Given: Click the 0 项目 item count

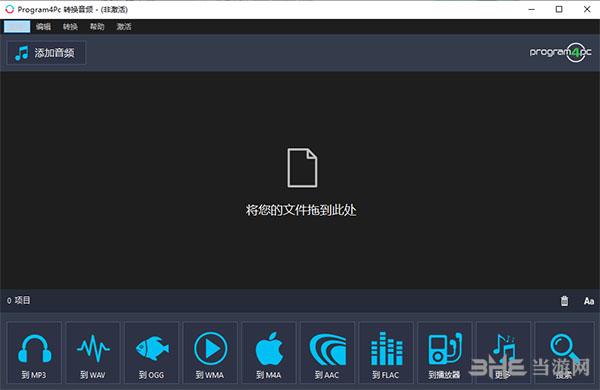Looking at the screenshot, I should pos(18,300).
